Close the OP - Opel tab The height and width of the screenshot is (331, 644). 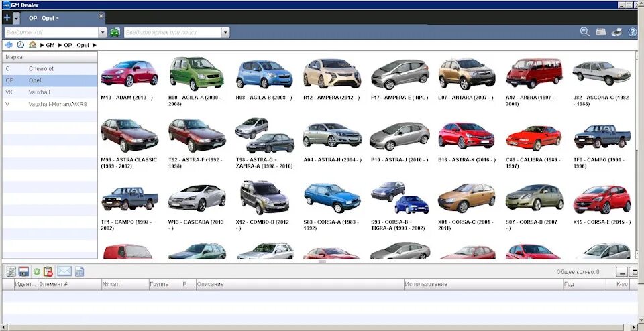coord(101,16)
